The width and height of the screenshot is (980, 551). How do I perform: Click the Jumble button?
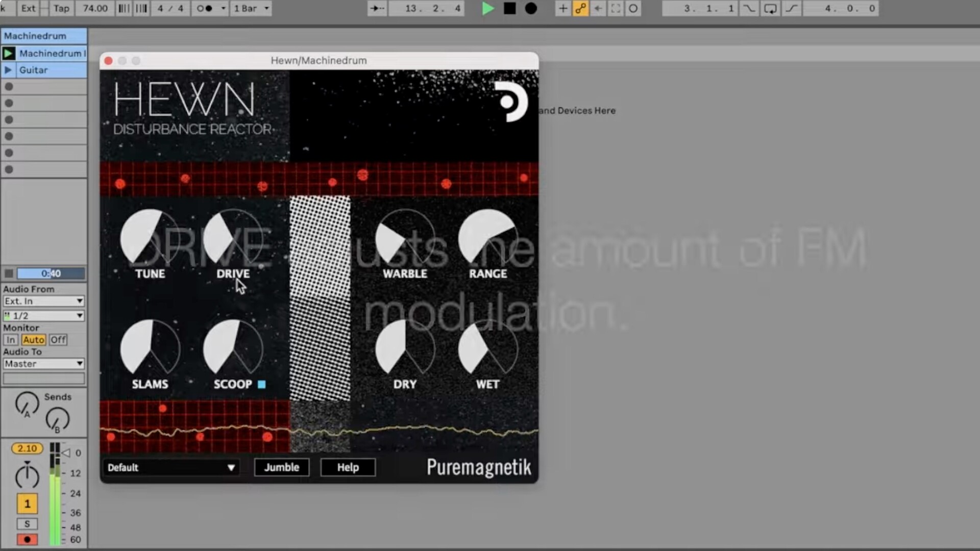pyautogui.click(x=282, y=467)
